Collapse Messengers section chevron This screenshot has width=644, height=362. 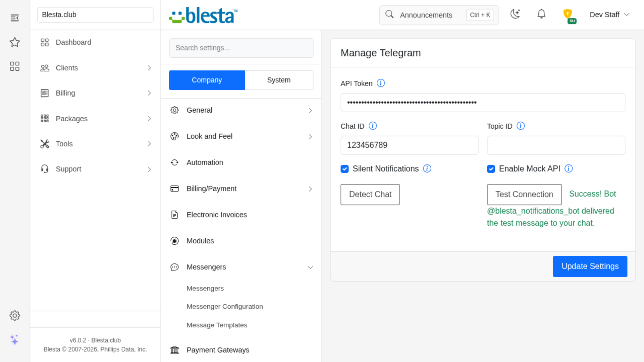pos(310,267)
